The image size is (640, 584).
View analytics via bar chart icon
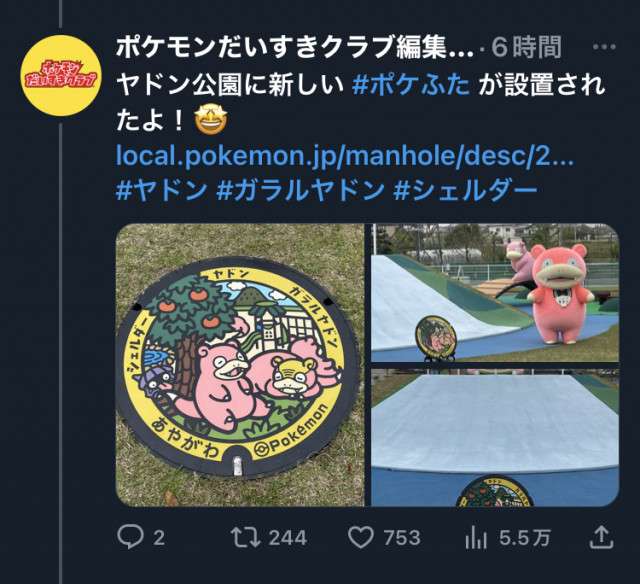(x=476, y=537)
